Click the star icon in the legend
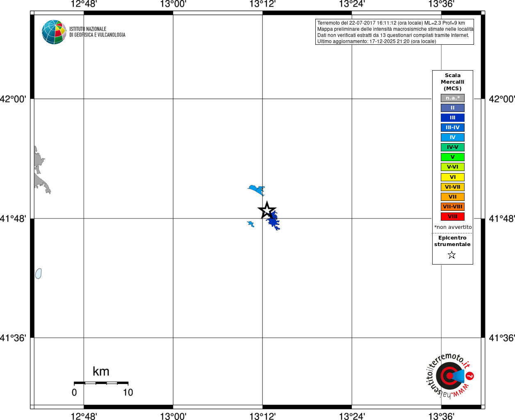The width and height of the screenshot is (515, 420). coord(452,255)
